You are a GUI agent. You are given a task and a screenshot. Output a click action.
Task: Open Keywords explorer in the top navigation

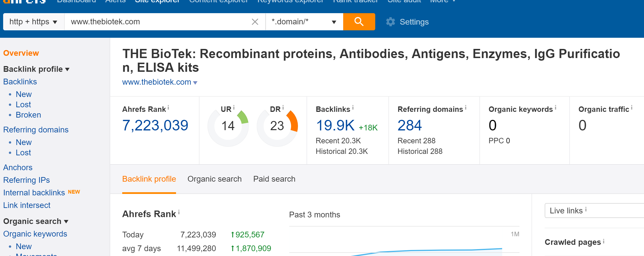(291, 1)
